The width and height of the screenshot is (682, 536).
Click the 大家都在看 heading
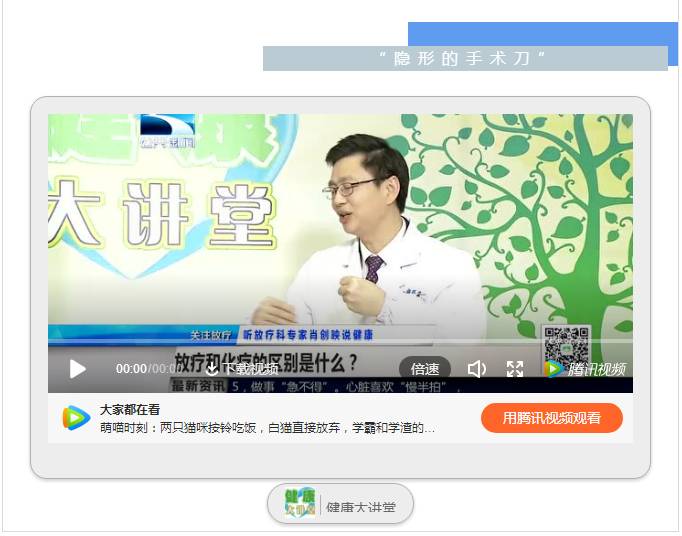(x=130, y=409)
